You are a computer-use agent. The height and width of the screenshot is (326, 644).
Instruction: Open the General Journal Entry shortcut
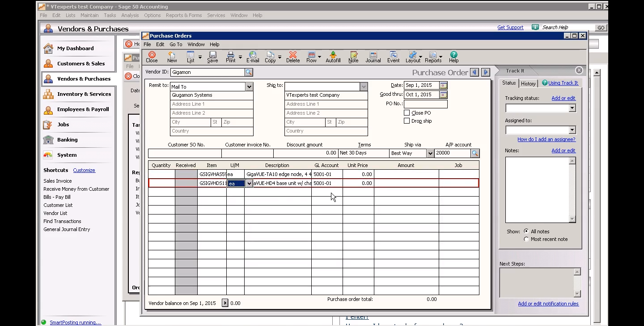tap(67, 229)
